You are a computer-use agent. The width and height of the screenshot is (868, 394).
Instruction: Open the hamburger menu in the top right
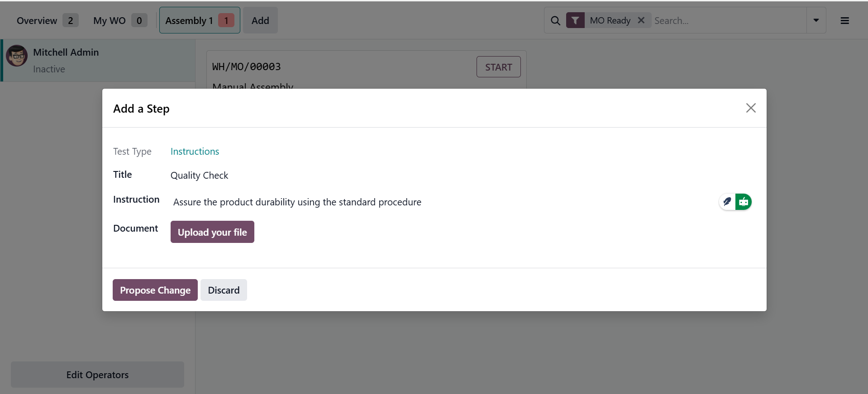845,20
